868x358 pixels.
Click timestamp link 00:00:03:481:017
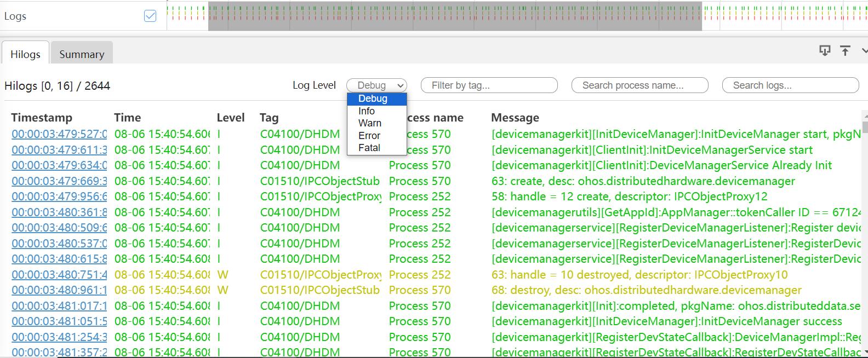pyautogui.click(x=59, y=306)
